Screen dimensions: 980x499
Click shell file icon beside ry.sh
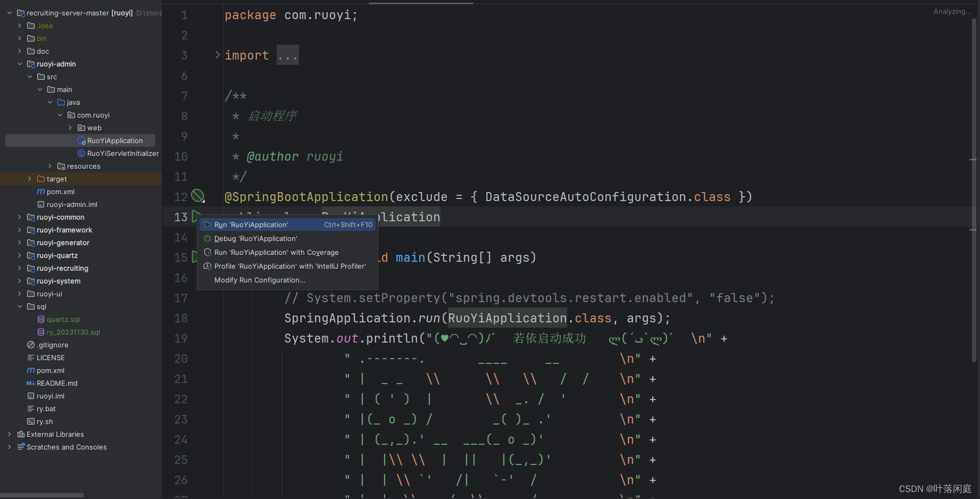click(x=31, y=421)
